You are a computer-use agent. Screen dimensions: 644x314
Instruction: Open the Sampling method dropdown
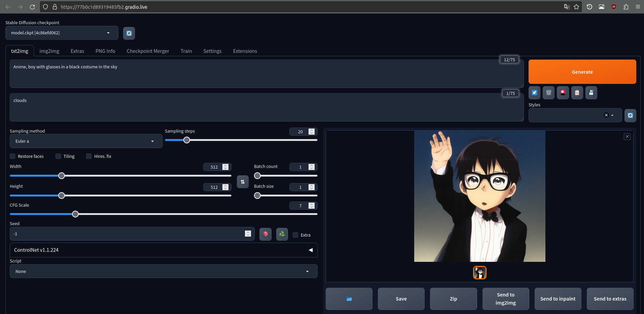[x=86, y=141]
